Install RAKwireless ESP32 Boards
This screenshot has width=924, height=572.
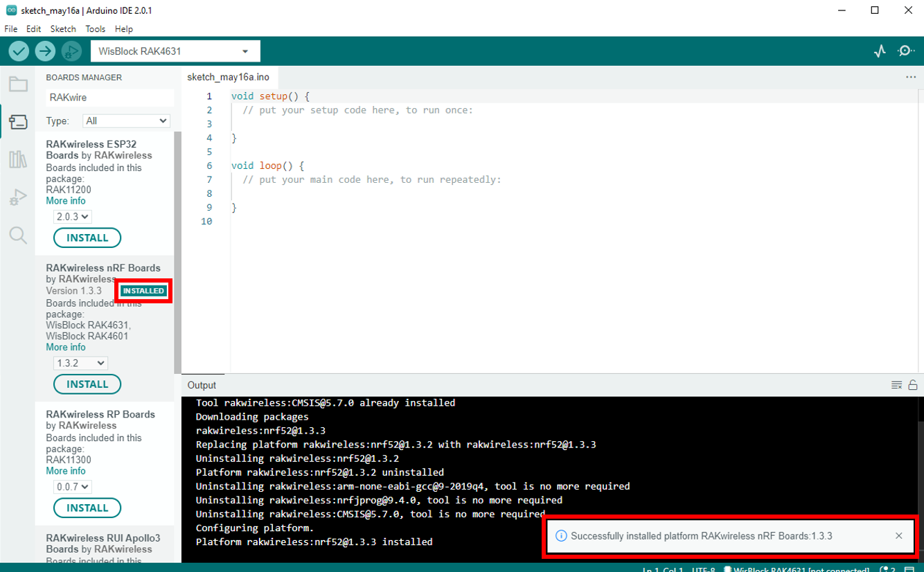pyautogui.click(x=87, y=238)
